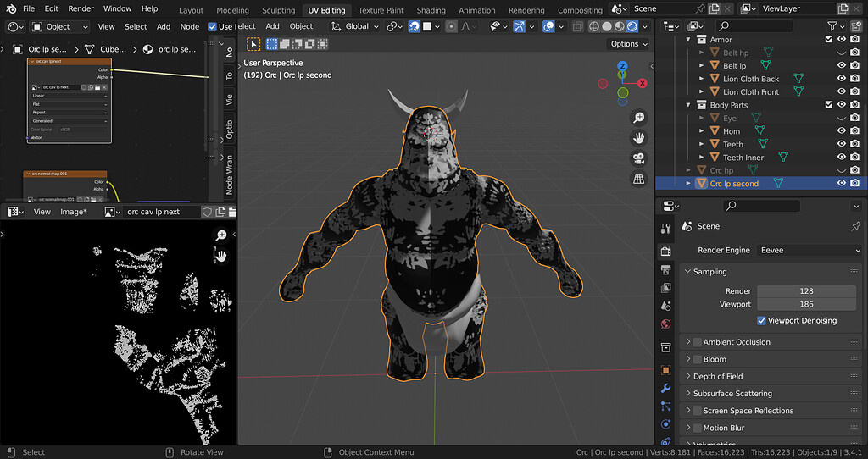
Task: Enable the Ambient Occlusion checkbox
Action: coord(698,342)
